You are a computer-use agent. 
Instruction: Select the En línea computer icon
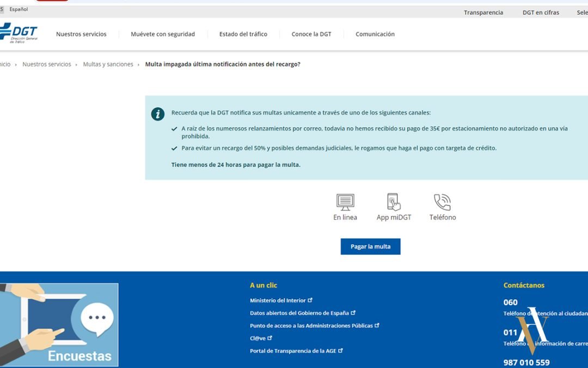point(345,202)
